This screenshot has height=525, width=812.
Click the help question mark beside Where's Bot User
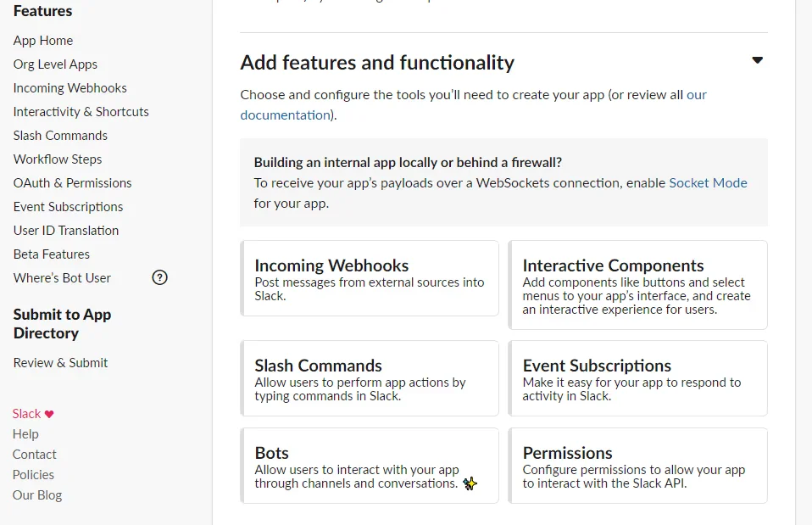click(159, 277)
